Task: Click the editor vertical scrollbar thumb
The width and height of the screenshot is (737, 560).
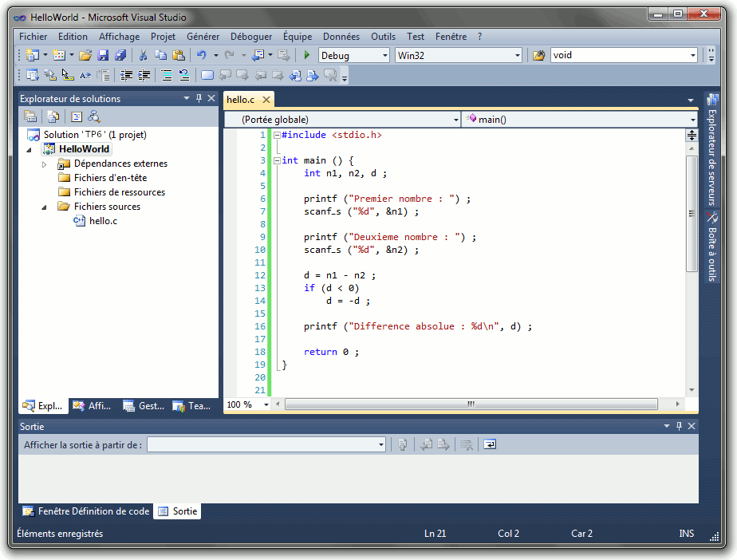Action: tap(692, 214)
